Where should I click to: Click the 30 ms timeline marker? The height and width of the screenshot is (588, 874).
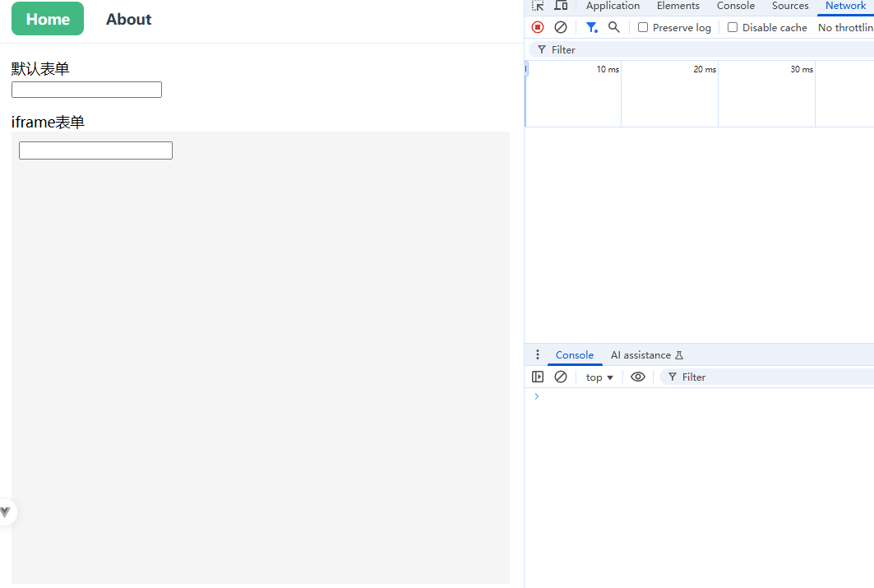pyautogui.click(x=802, y=69)
